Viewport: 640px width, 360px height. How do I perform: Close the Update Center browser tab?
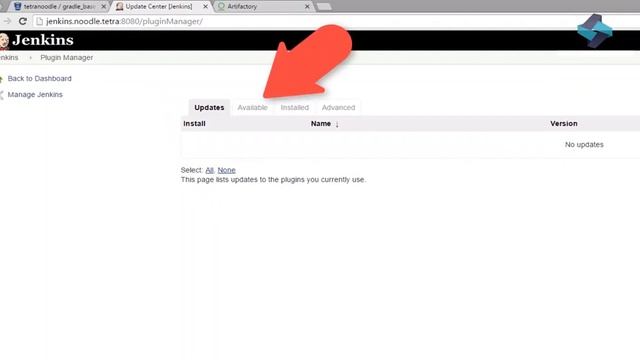(205, 7)
